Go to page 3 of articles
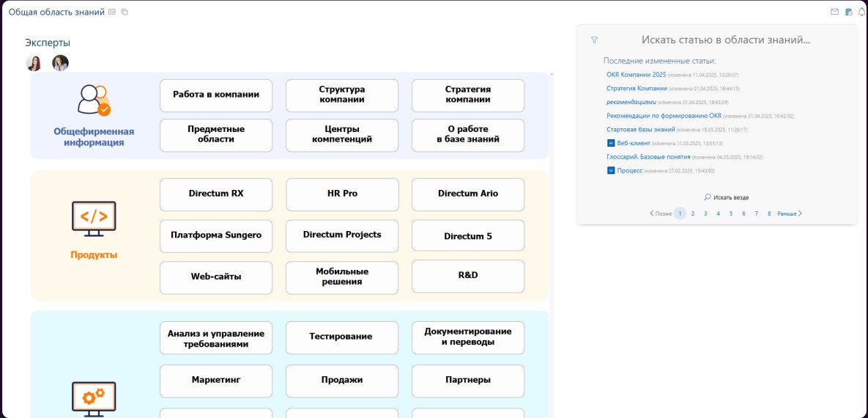 tap(705, 213)
